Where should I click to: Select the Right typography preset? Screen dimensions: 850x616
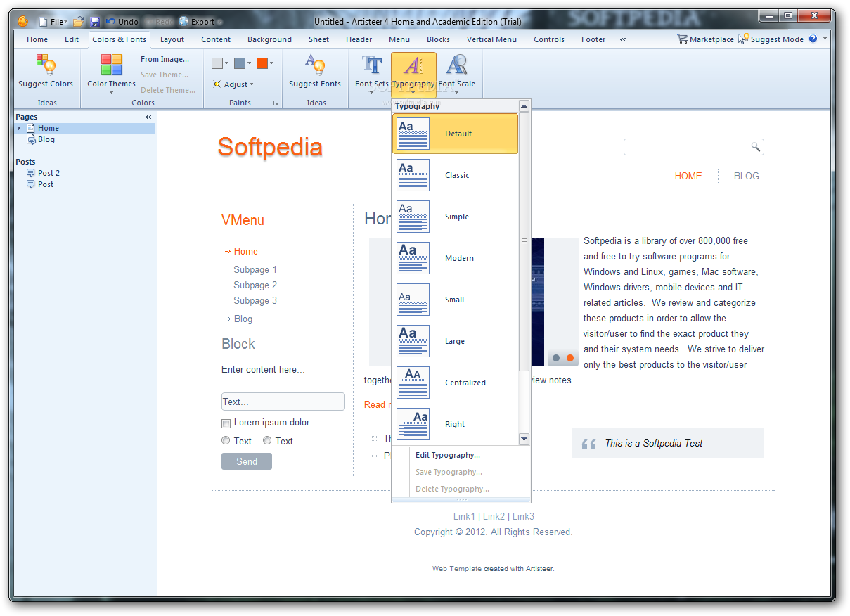[456, 424]
